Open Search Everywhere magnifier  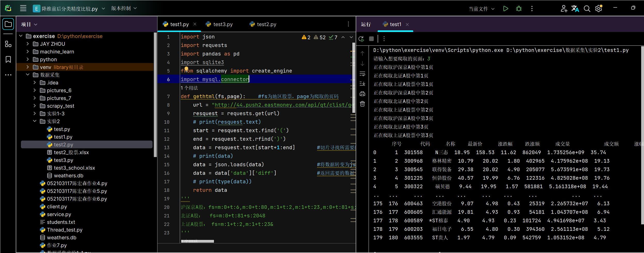587,9
